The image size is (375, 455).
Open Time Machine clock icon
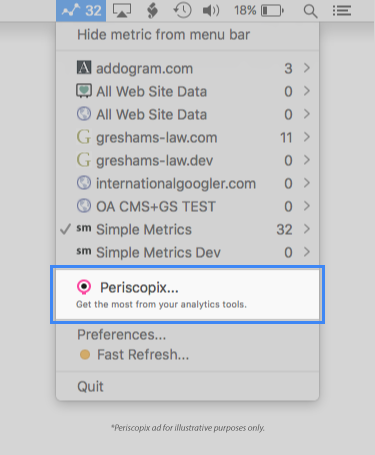click(x=182, y=11)
